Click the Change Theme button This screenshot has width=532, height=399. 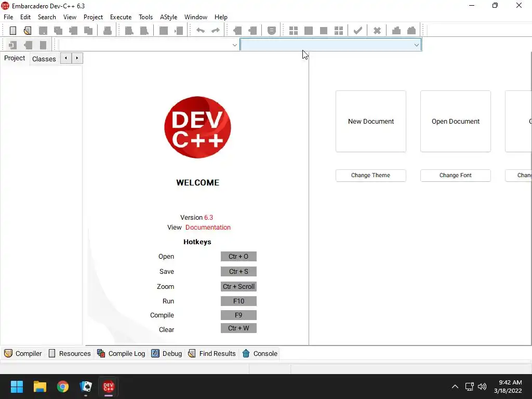(371, 176)
